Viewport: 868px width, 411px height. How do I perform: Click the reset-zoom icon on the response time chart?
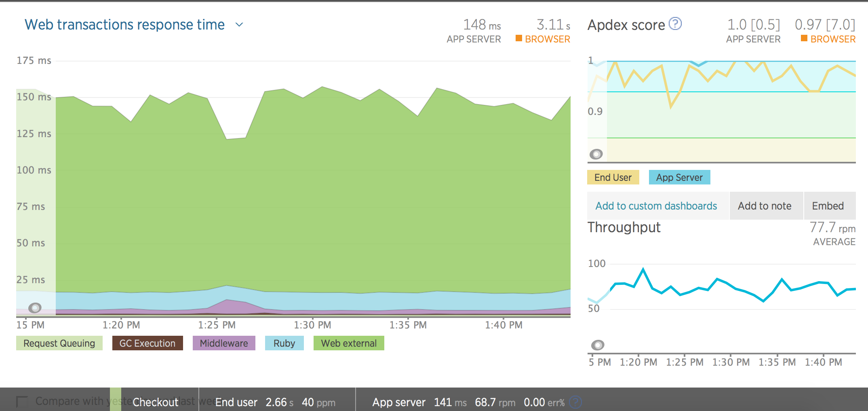coord(35,308)
